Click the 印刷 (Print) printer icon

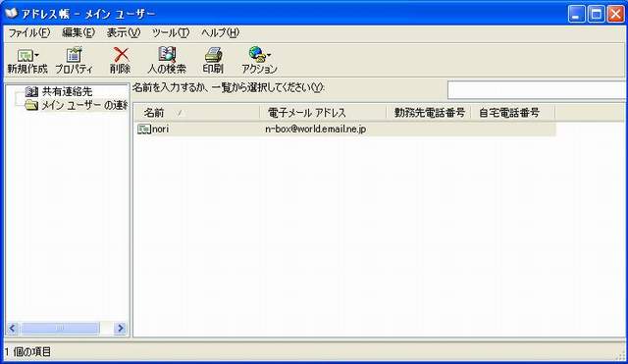[x=213, y=55]
